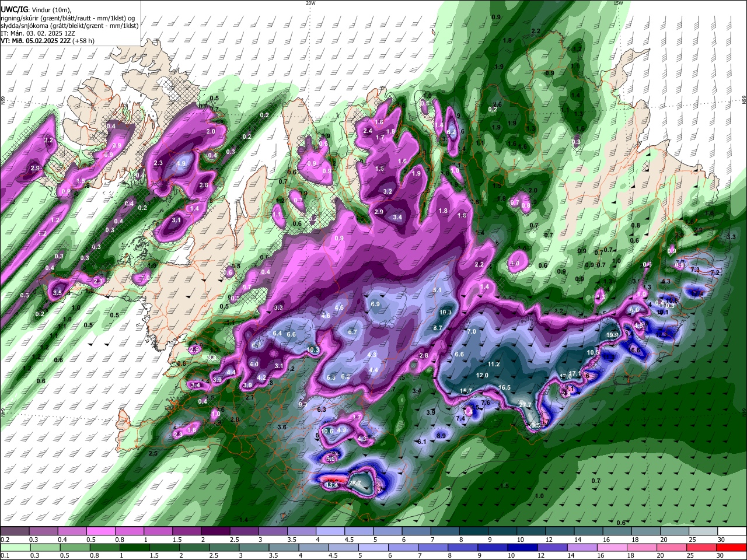Click the '7.2' precipitation value
Viewport: 747px width, 560px height.
714,272
